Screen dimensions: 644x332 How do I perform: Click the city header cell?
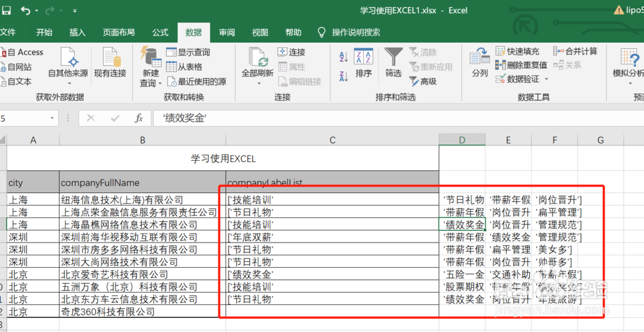[x=33, y=183]
